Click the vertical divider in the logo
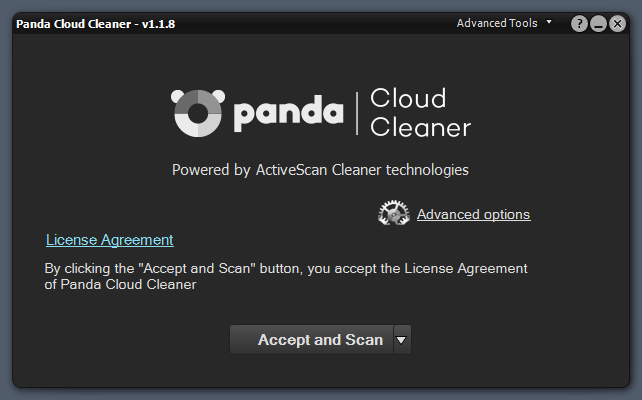 (x=357, y=112)
